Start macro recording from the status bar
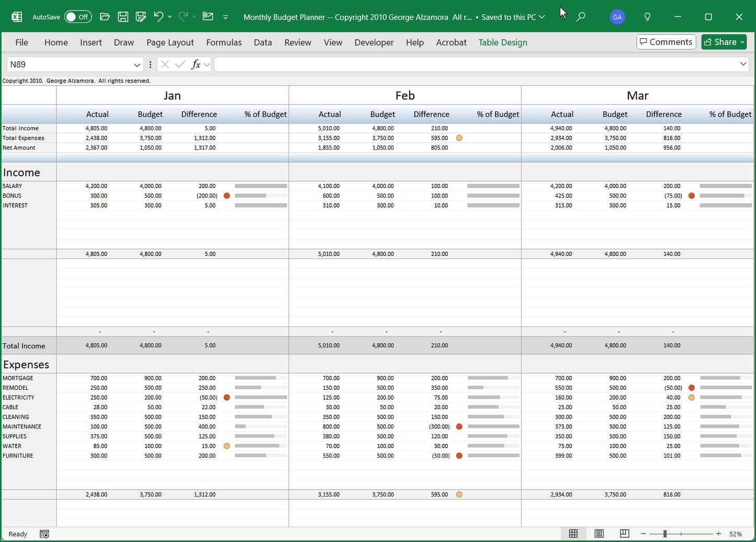Screen dimensions: 756x542 44,534
